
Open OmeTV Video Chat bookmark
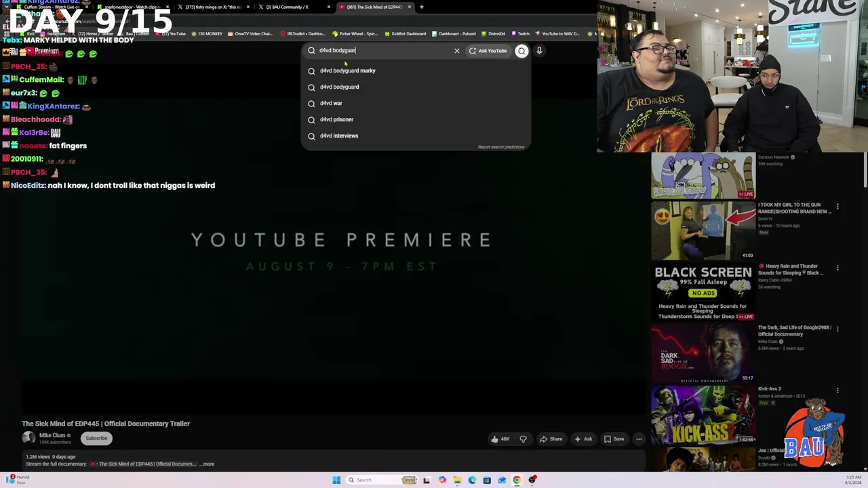[x=250, y=33]
